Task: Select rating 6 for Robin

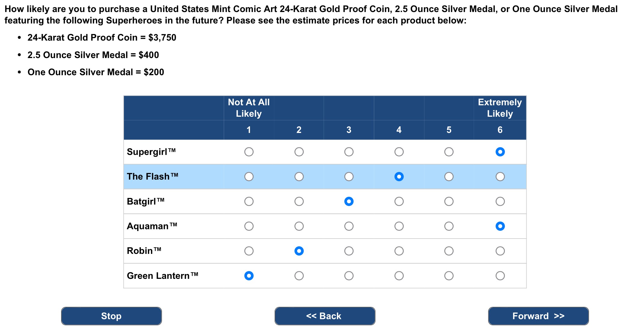Action: click(x=500, y=251)
